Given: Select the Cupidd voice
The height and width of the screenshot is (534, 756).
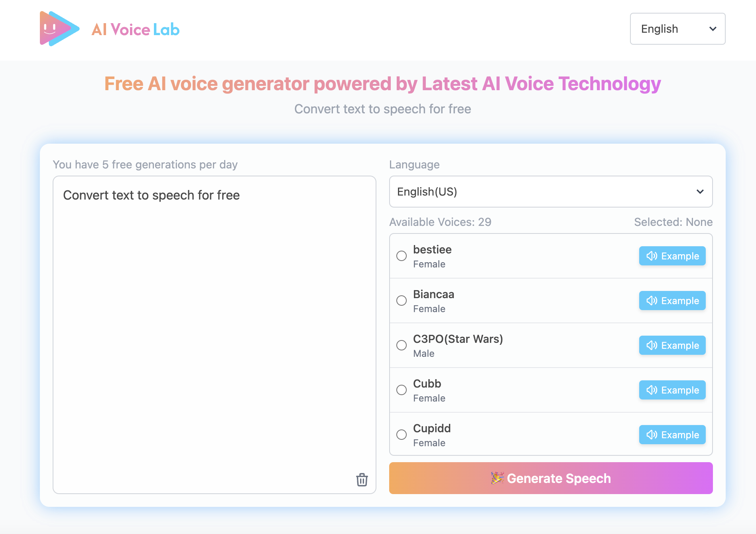Looking at the screenshot, I should [401, 435].
